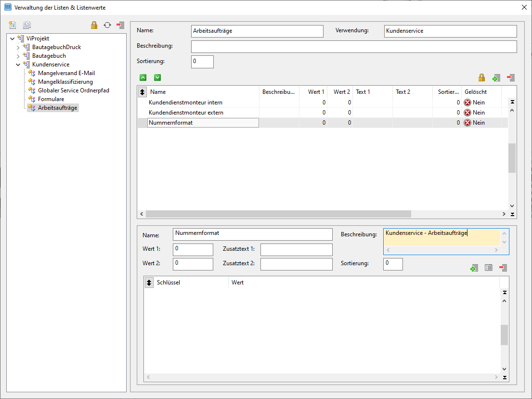
Task: Jump to the bottom of the values table
Action: tap(512, 215)
